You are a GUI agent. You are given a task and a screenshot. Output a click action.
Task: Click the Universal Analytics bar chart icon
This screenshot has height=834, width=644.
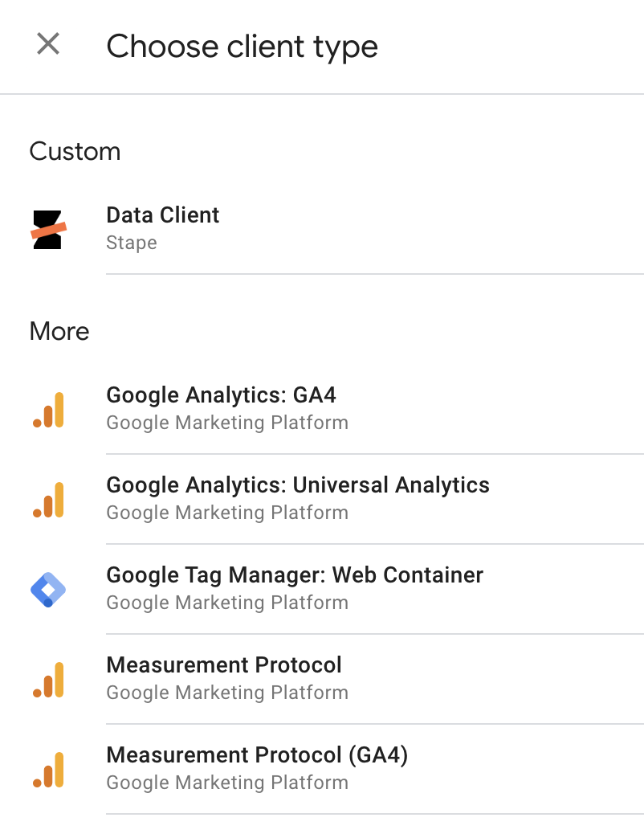tap(48, 500)
